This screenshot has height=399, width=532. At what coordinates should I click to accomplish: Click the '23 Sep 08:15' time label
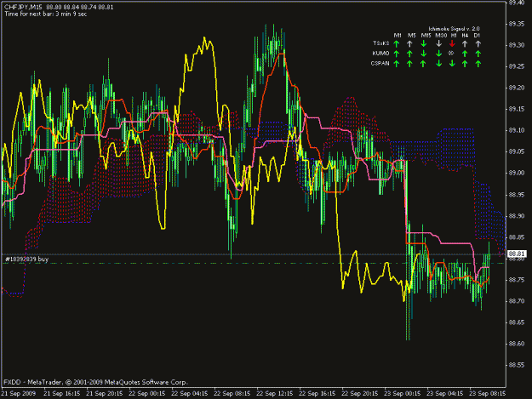coord(488,394)
